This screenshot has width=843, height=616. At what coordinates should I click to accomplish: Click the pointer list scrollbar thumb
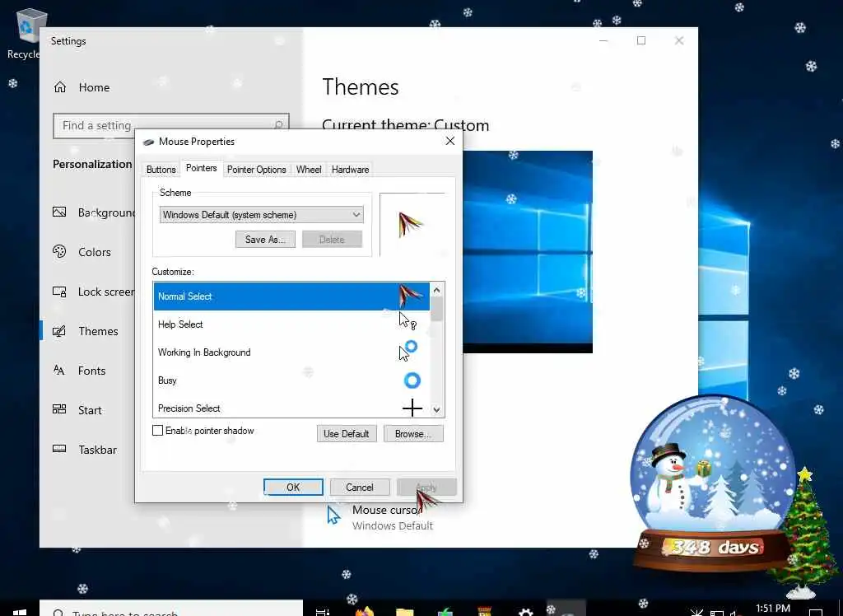tap(436, 309)
